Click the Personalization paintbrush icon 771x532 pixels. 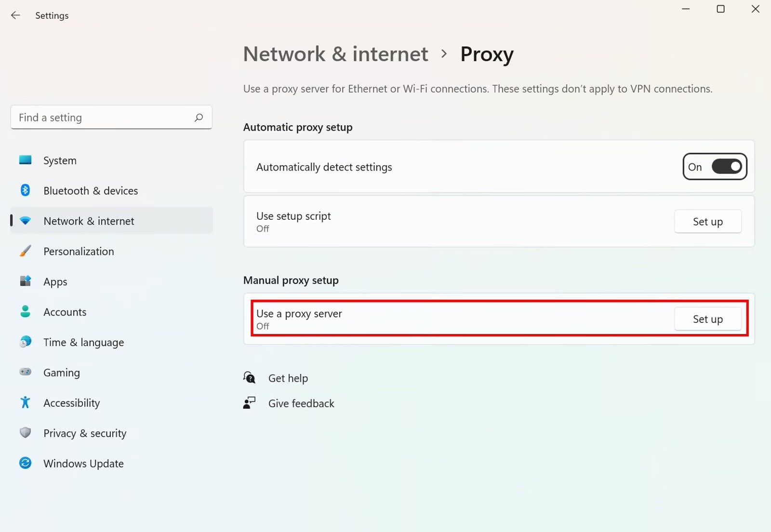pyautogui.click(x=25, y=251)
